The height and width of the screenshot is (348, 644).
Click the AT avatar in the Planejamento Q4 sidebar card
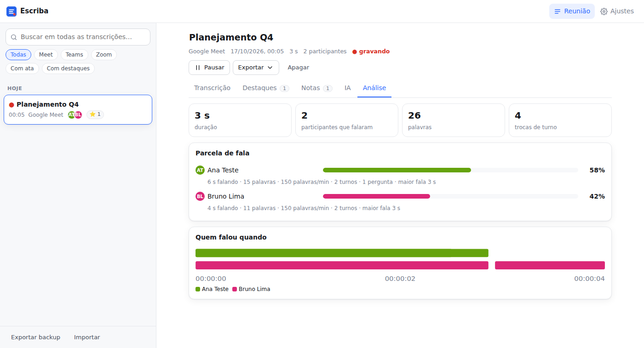tap(71, 115)
